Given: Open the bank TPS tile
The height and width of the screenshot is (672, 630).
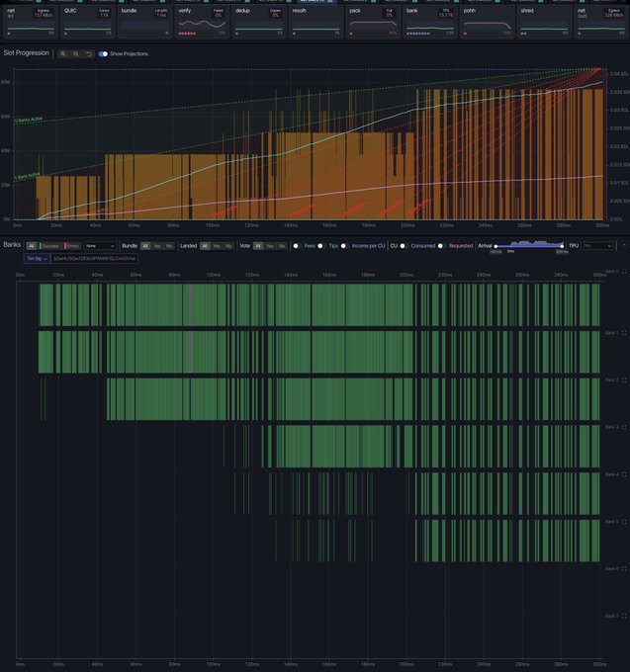Looking at the screenshot, I should [x=429, y=23].
